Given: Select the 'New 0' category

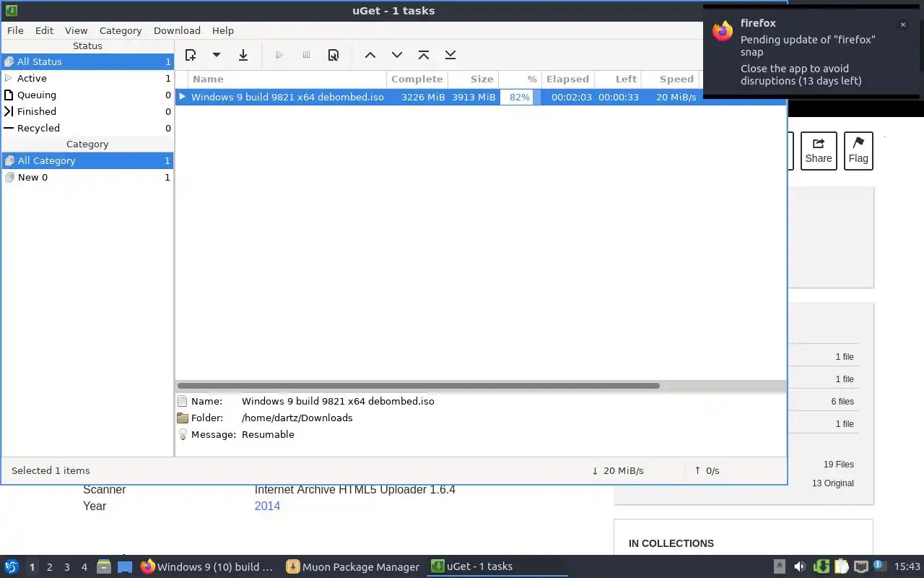Looking at the screenshot, I should [x=87, y=177].
